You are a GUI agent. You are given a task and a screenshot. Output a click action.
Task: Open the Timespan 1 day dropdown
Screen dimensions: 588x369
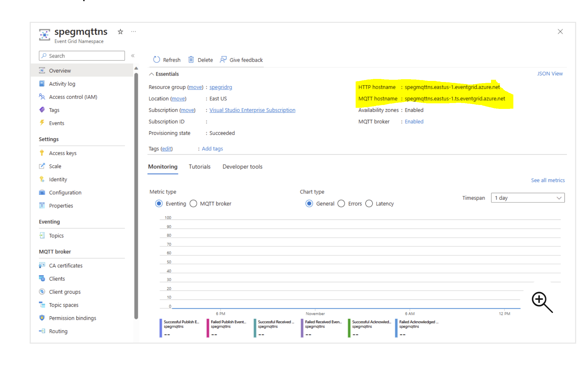click(x=528, y=198)
